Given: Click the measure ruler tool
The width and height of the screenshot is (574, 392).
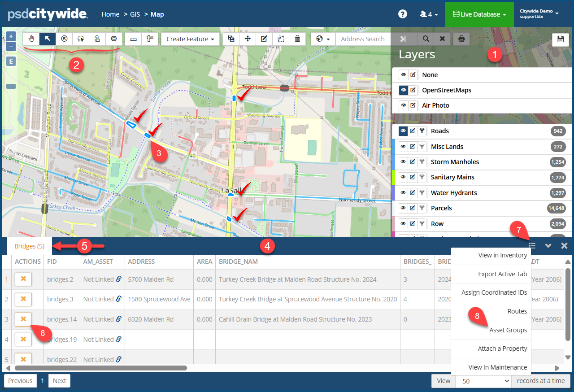Looking at the screenshot, I should tap(133, 39).
